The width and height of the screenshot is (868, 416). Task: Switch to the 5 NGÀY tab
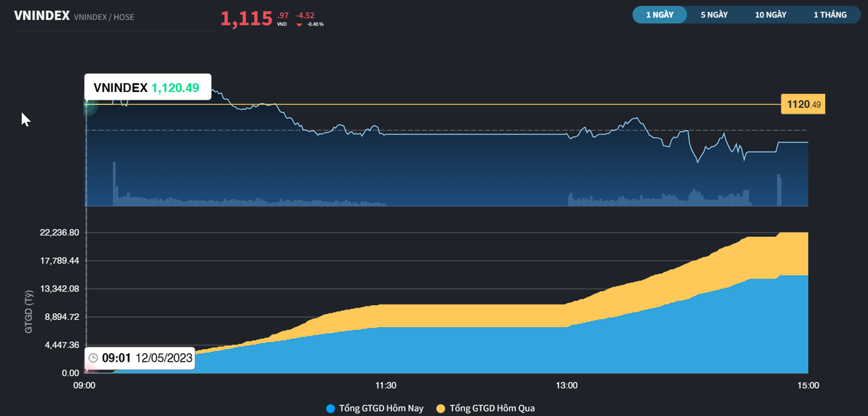714,14
